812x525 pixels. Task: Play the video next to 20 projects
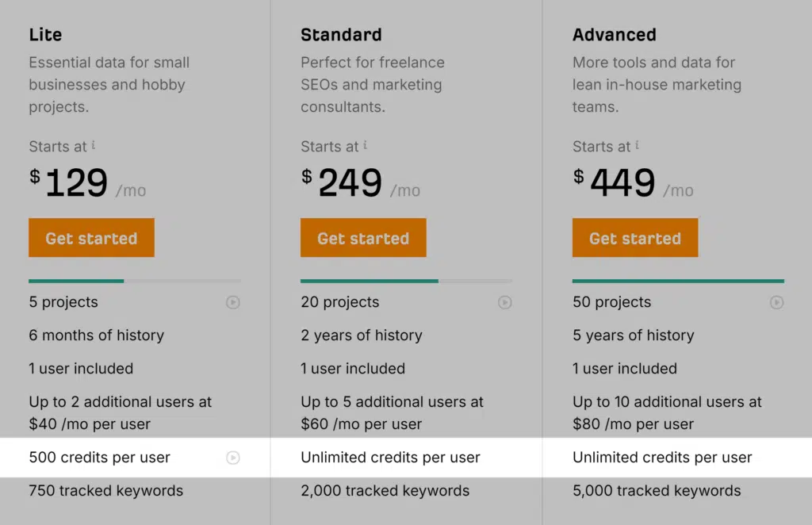click(x=504, y=302)
